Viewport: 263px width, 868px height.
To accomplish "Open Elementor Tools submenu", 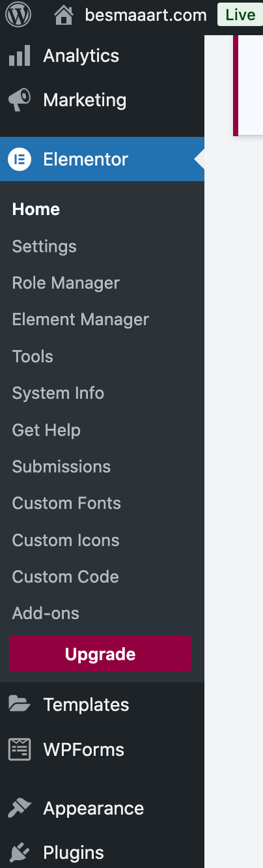I will tap(33, 356).
